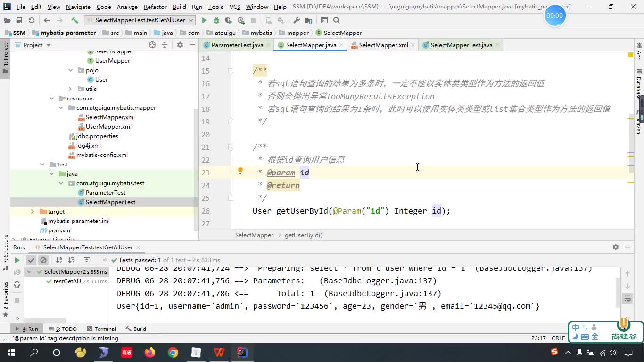
Task: Collapse the SelectMapper test results node
Action: click(x=29, y=272)
